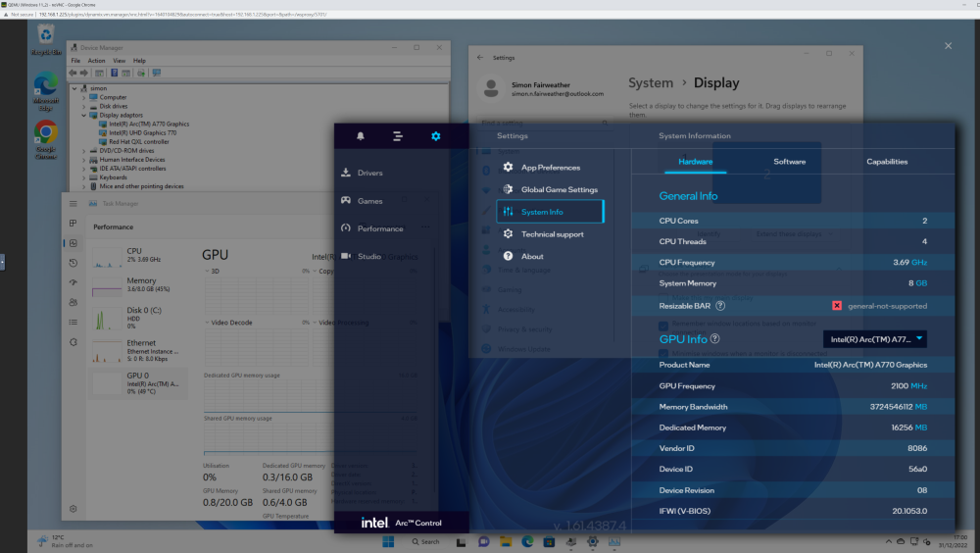Image resolution: width=980 pixels, height=553 pixels.
Task: Click Task Manager hamburger menu icon
Action: click(73, 203)
